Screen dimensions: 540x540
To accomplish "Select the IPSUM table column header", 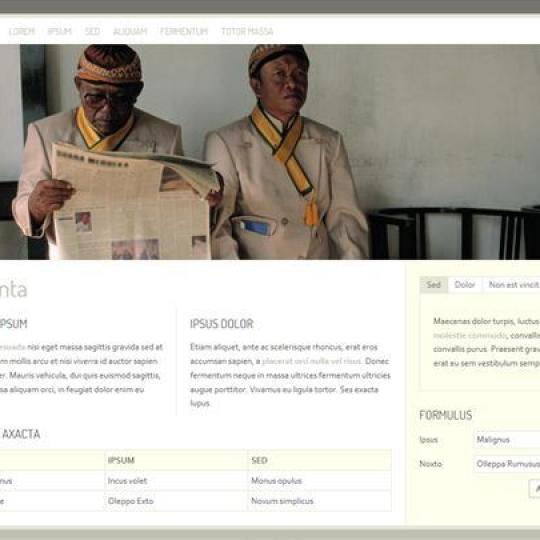I will tap(176, 460).
